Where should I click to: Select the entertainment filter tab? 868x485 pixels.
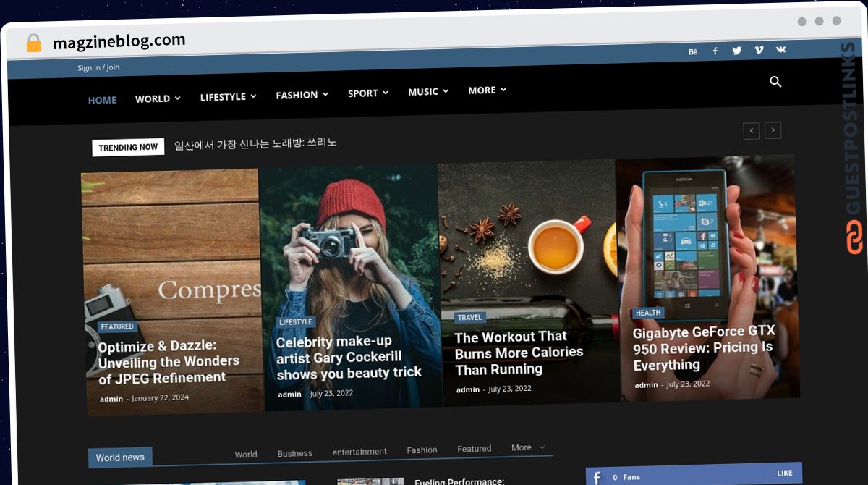(359, 452)
